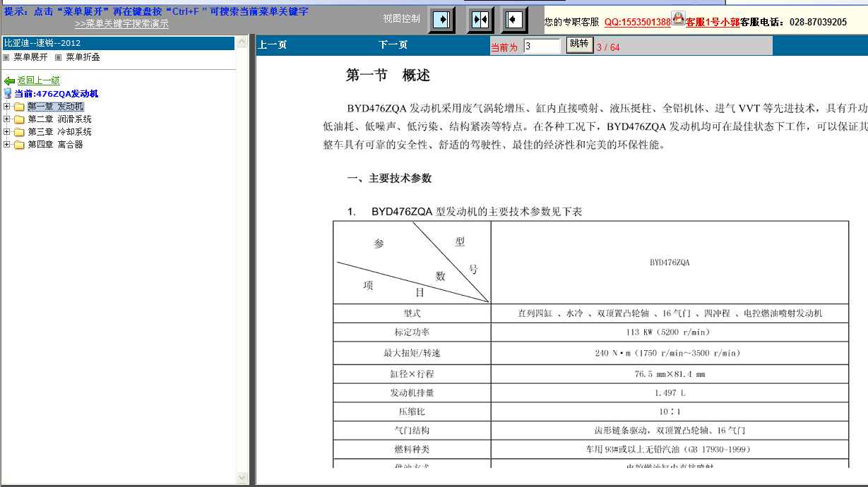Click the 发动机排量 table cell
The width and height of the screenshot is (868, 487).
tap(412, 392)
